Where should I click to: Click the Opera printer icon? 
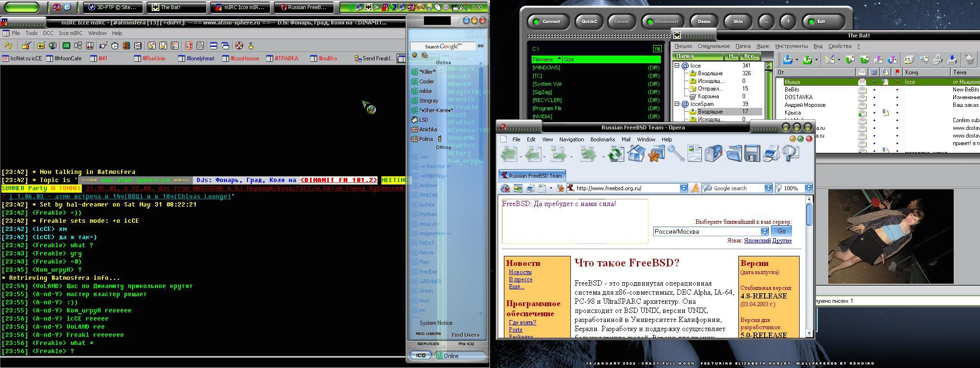point(770,154)
